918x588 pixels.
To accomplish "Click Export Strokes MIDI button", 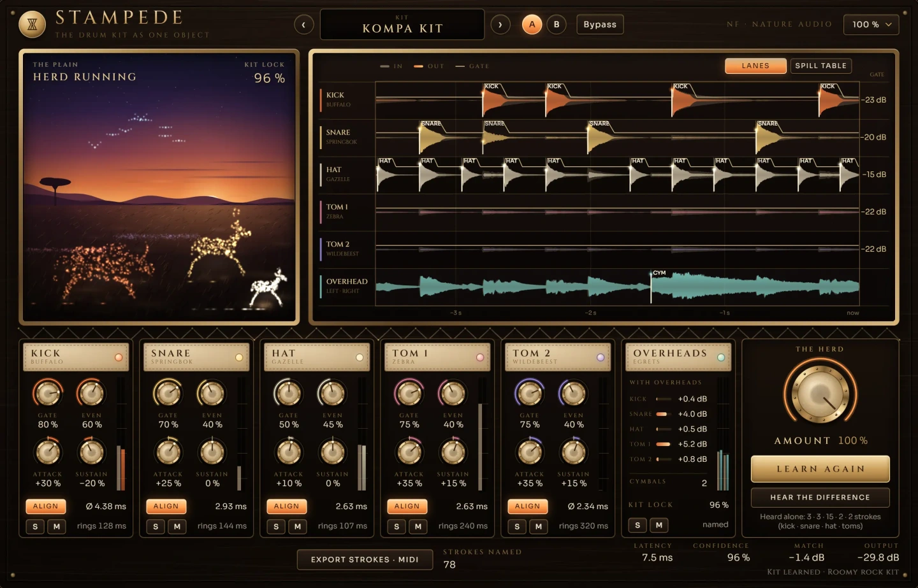I will click(365, 559).
